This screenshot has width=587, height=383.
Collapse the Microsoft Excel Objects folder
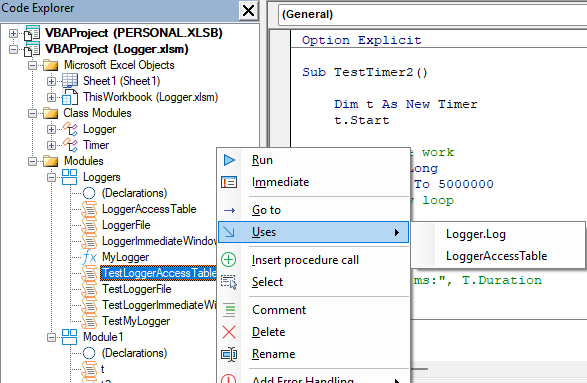coord(33,66)
